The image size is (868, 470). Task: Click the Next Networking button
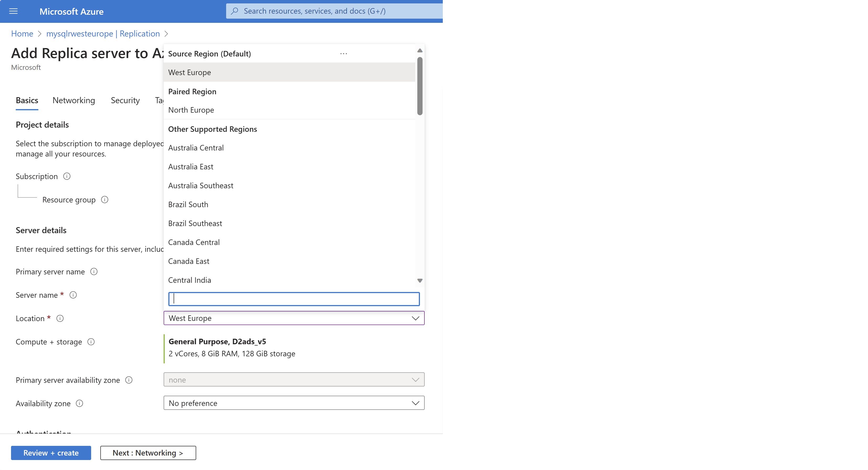point(148,453)
